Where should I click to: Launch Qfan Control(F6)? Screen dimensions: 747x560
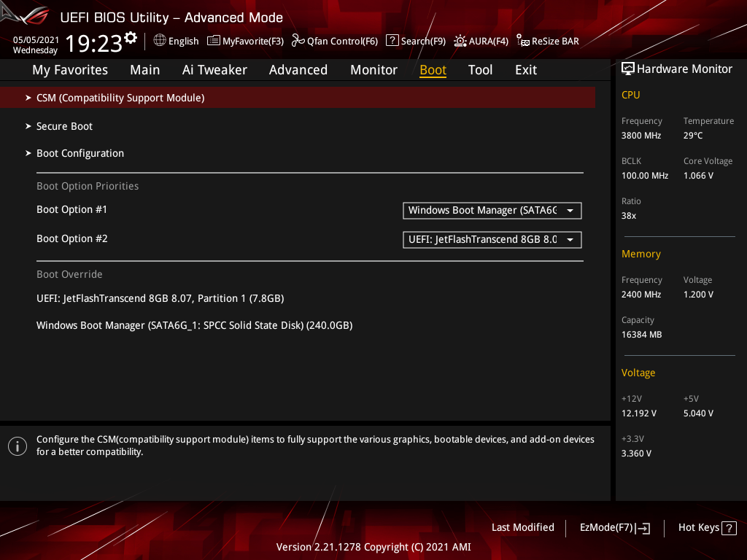point(343,41)
